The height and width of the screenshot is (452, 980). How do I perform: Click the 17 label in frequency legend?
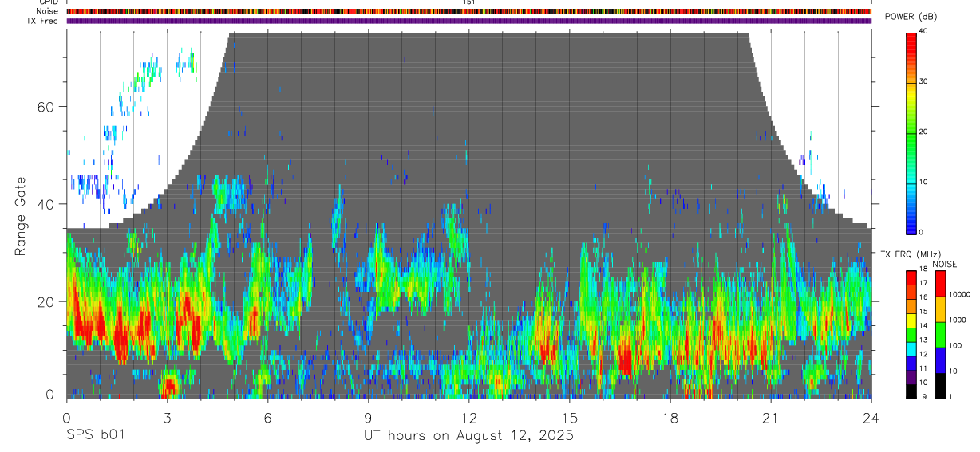(x=923, y=283)
